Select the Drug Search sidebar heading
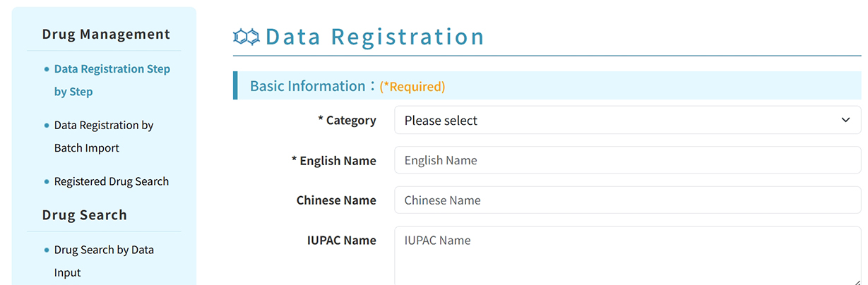Image resolution: width=868 pixels, height=285 pixels. (84, 215)
